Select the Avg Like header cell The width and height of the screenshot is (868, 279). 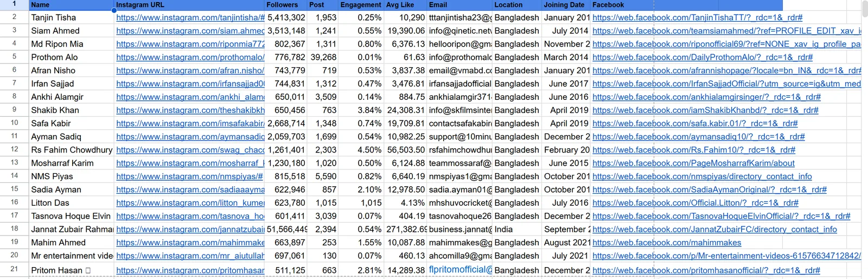pos(405,5)
